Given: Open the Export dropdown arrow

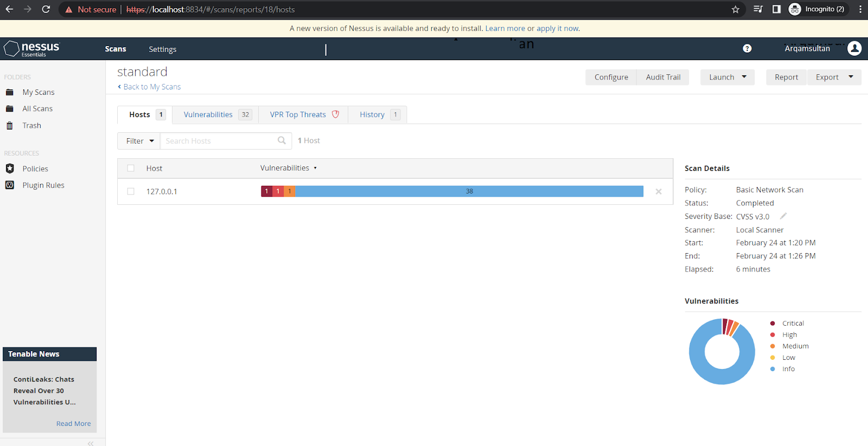Looking at the screenshot, I should (x=851, y=77).
